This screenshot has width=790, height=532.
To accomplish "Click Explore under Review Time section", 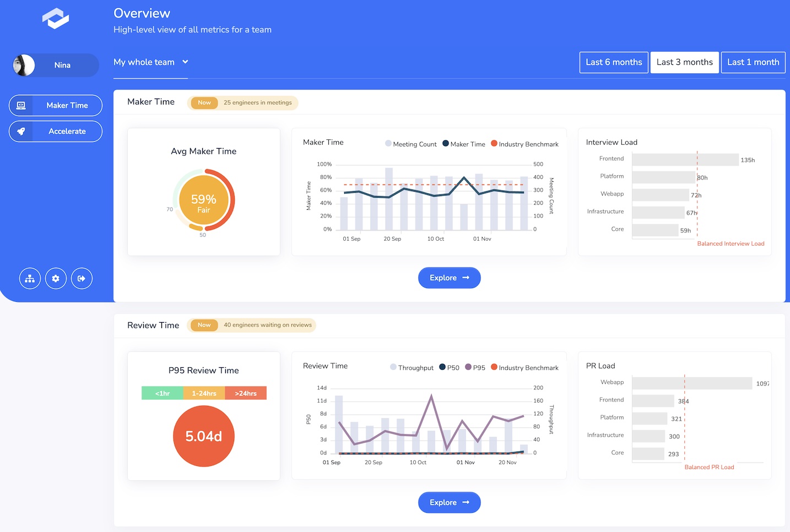I will pyautogui.click(x=449, y=502).
